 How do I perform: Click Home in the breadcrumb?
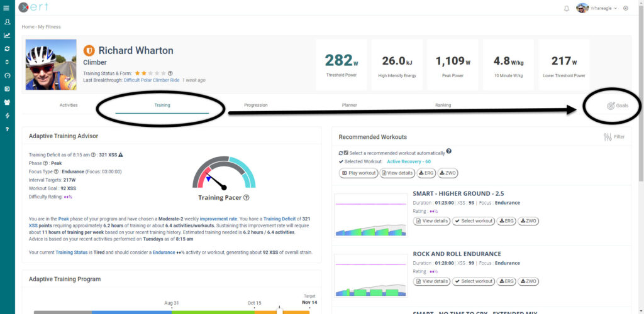(x=28, y=27)
